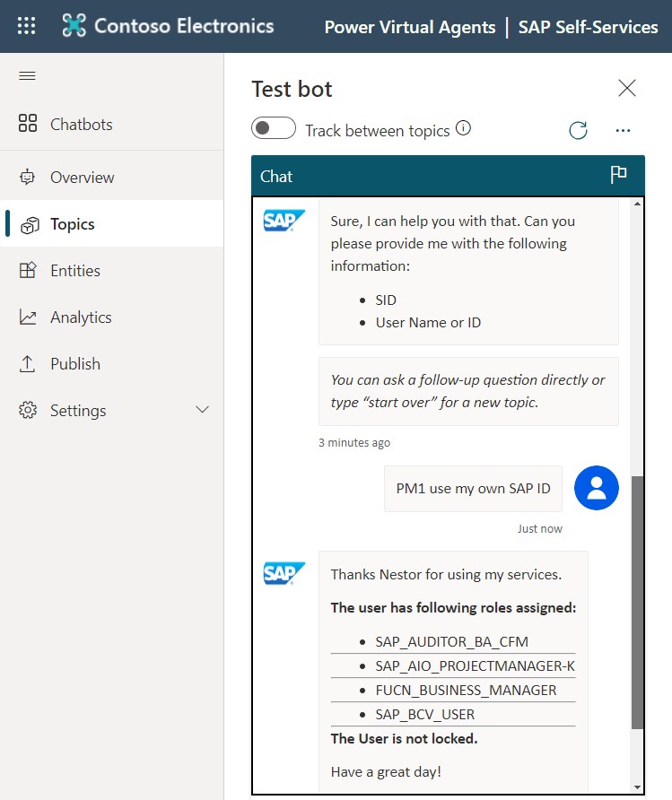Click 'PM1 use my own SAP ID' message
The image size is (672, 800).
[x=473, y=488]
